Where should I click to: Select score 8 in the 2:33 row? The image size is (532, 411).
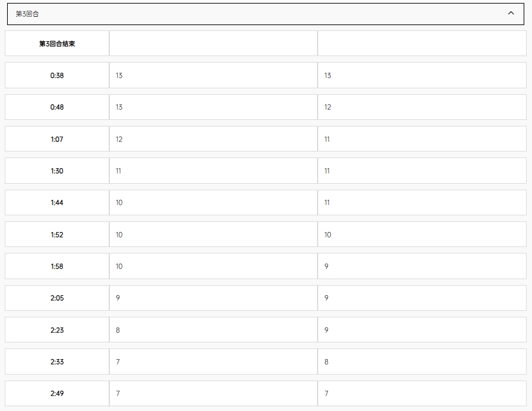tap(327, 361)
